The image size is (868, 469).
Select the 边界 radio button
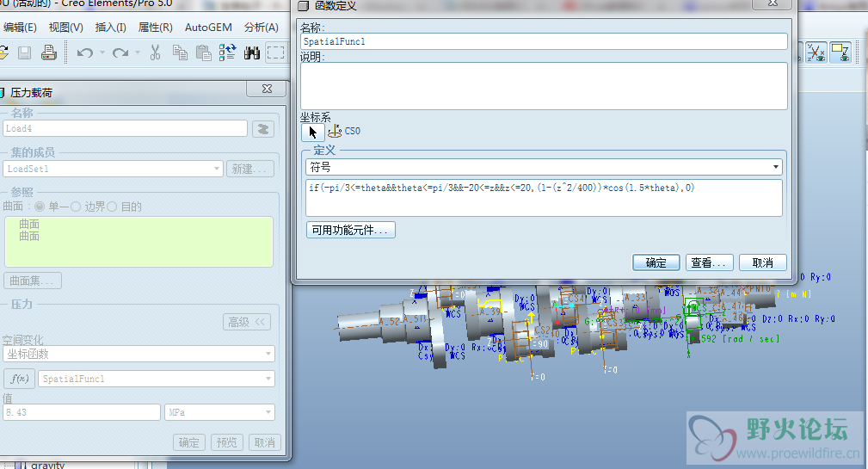(x=76, y=207)
